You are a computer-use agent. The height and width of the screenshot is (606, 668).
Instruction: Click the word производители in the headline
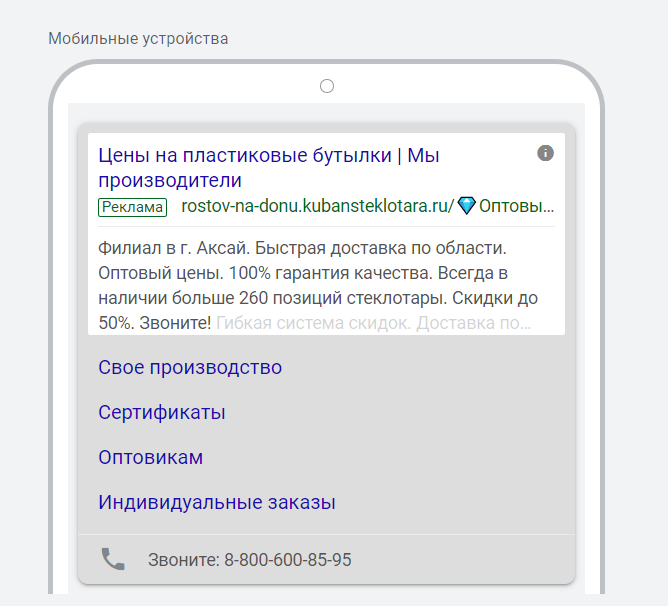[x=170, y=180]
